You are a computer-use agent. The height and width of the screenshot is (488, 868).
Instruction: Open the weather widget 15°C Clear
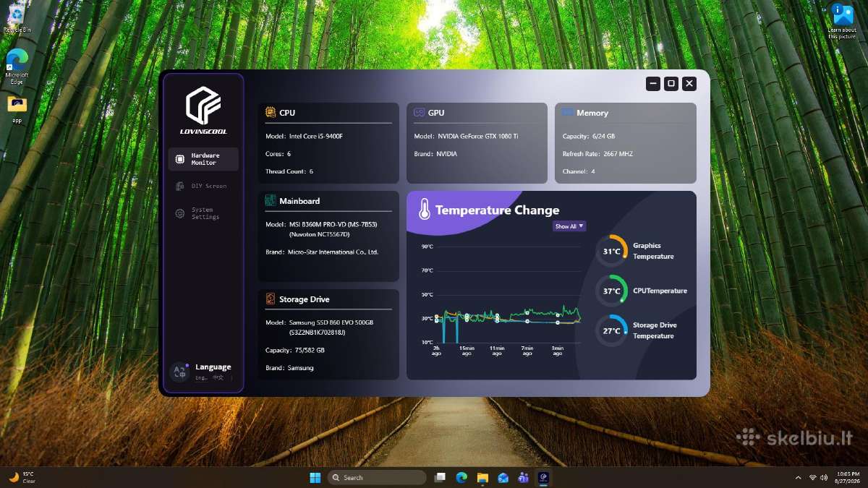coord(22,477)
